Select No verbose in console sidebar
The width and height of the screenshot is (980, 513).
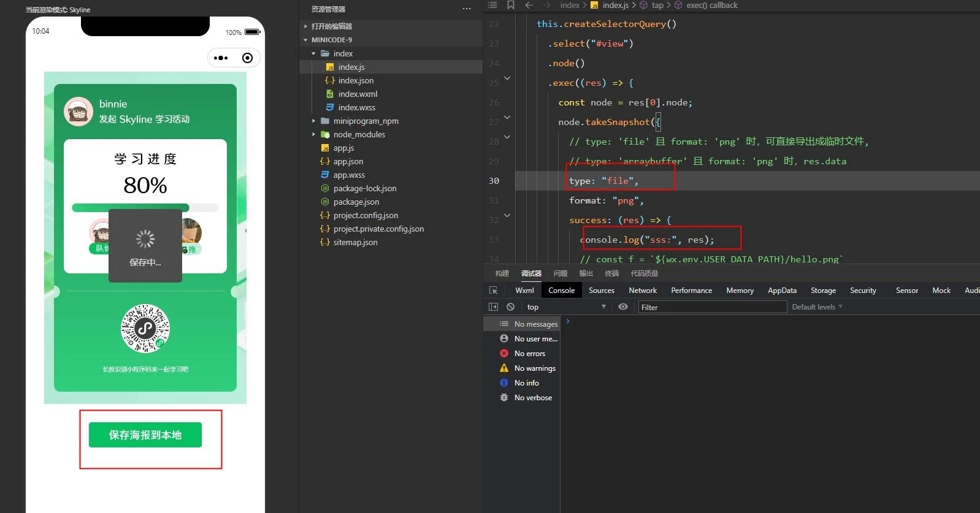(x=522, y=397)
